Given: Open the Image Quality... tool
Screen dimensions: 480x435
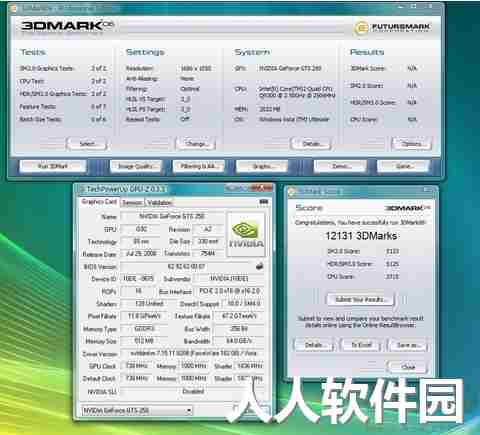Looking at the screenshot, I should point(135,166).
